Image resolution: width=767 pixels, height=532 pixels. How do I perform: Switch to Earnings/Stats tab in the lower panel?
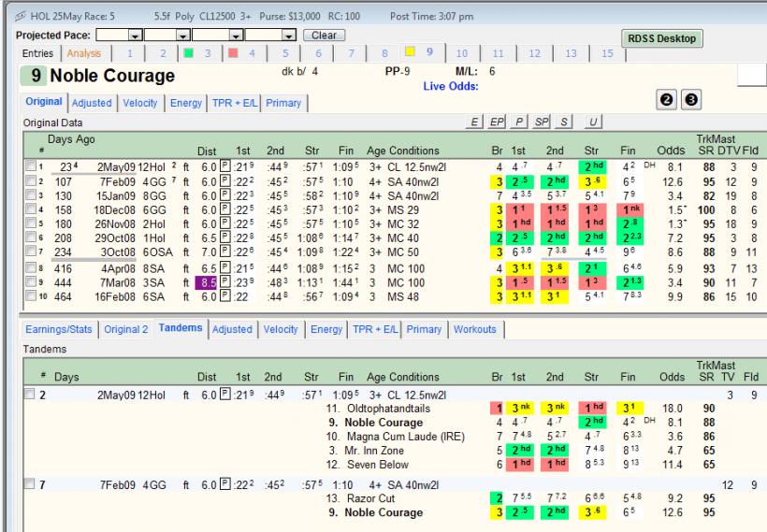tap(59, 329)
